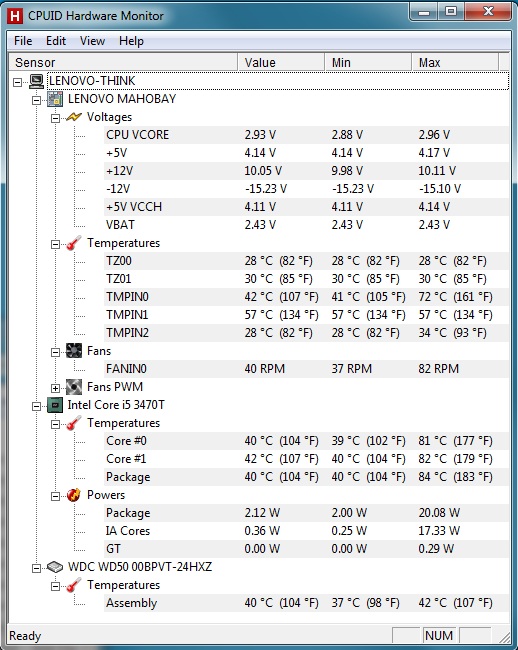Click the Voltages lightning icon
Viewport: 518px width, 650px height.
tap(74, 117)
